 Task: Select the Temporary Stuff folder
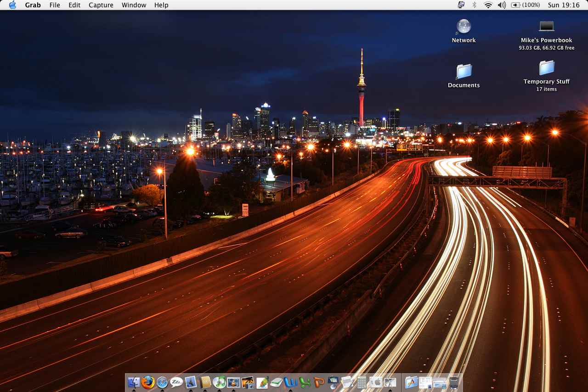click(x=546, y=68)
